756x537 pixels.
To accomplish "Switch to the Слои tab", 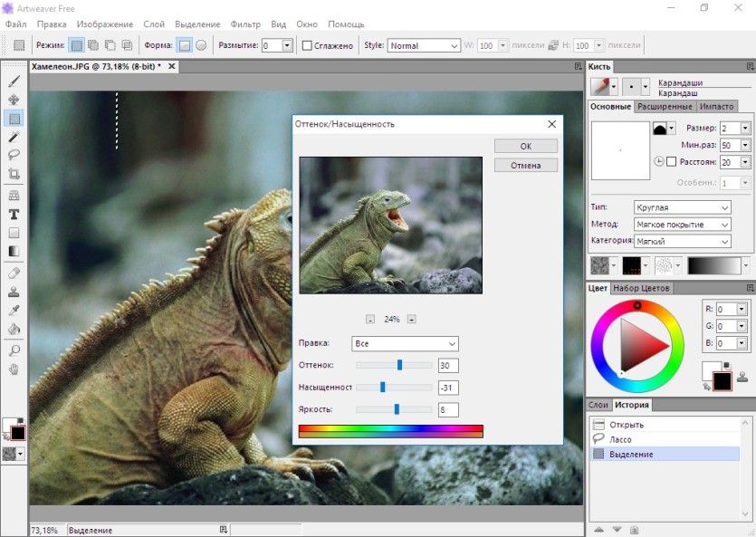I will (598, 405).
